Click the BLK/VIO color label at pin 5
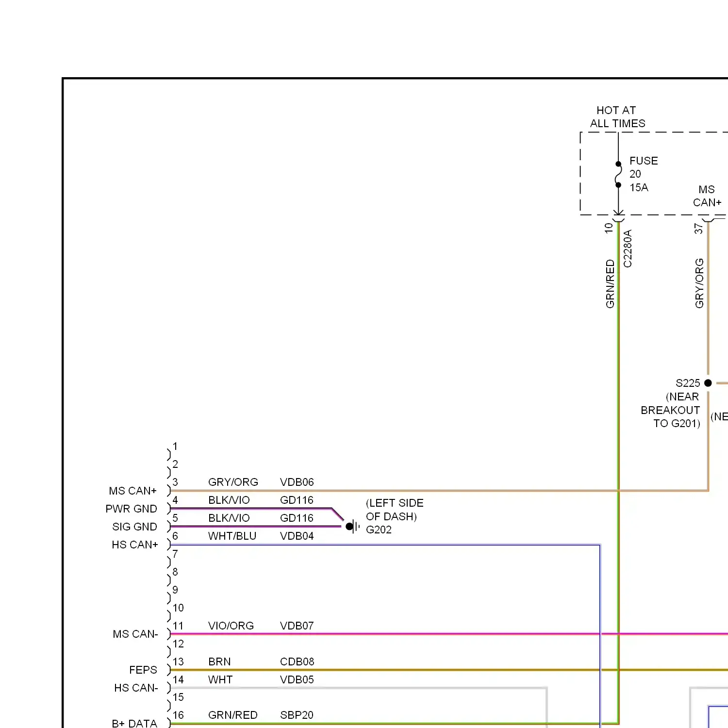Viewport: 728px width, 728px height. (229, 518)
